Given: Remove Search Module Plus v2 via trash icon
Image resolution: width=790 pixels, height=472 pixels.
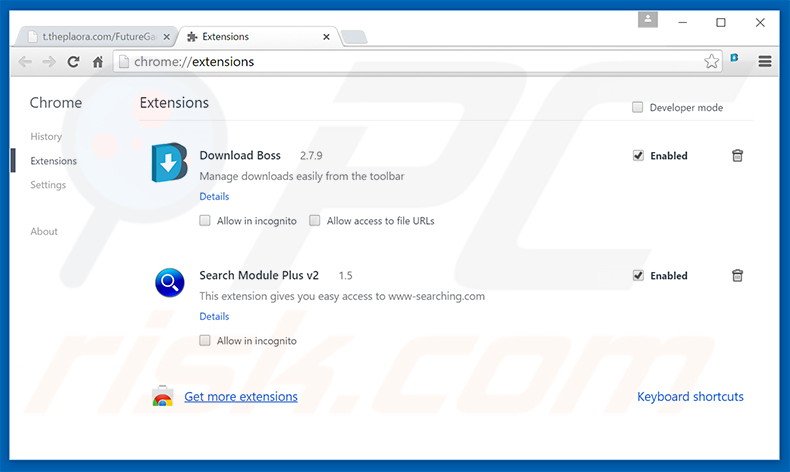Looking at the screenshot, I should tap(737, 276).
